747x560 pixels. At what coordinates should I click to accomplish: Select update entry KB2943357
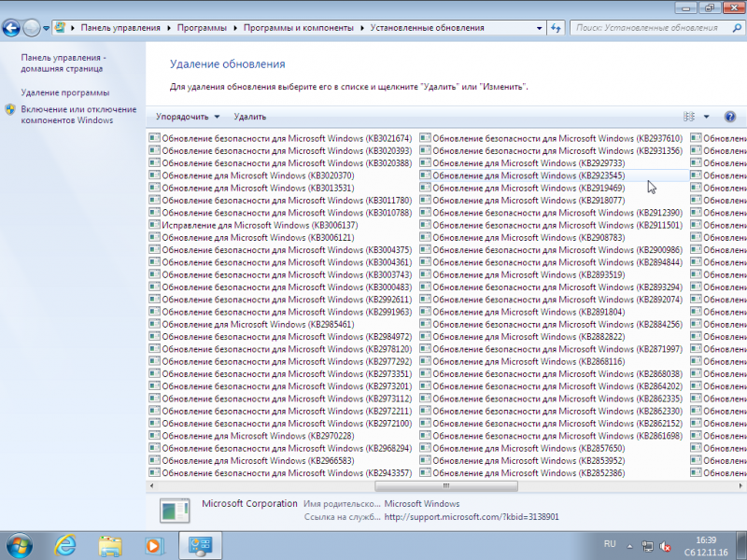click(281, 472)
